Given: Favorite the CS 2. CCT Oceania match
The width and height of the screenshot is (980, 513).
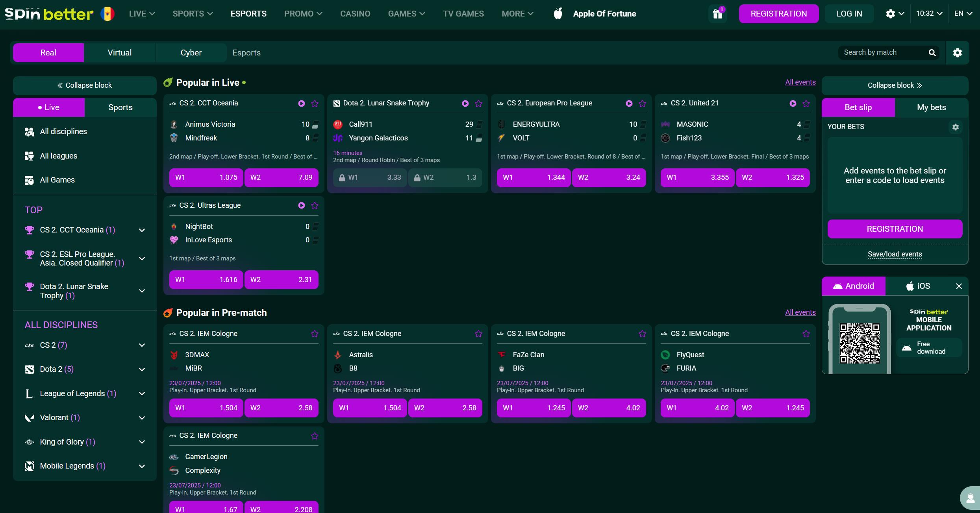Looking at the screenshot, I should [x=315, y=103].
